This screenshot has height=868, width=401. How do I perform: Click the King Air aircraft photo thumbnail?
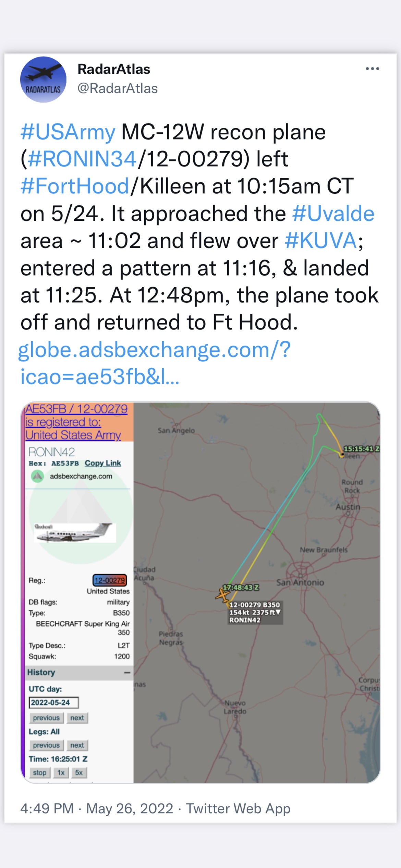[75, 533]
